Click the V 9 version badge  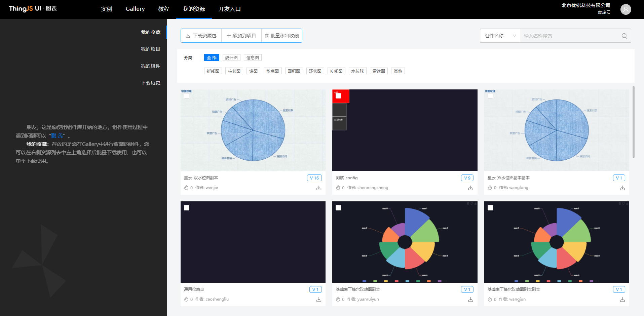tap(467, 178)
